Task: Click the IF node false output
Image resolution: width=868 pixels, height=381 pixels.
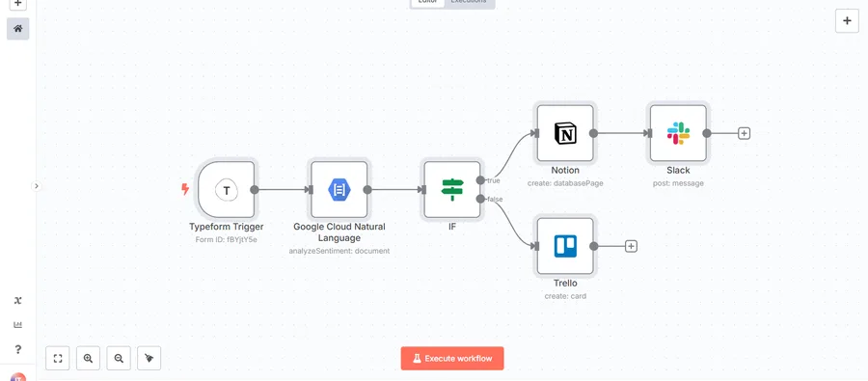Action: [480, 199]
